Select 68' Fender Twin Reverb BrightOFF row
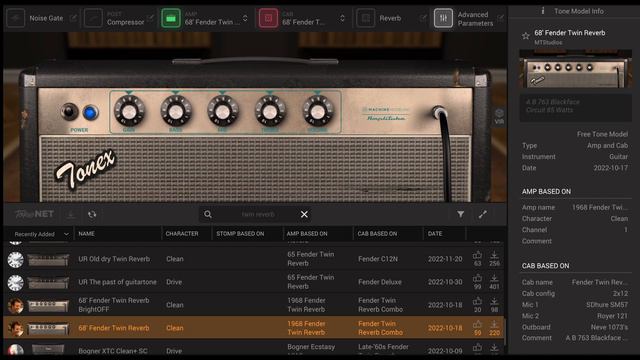 [254, 305]
